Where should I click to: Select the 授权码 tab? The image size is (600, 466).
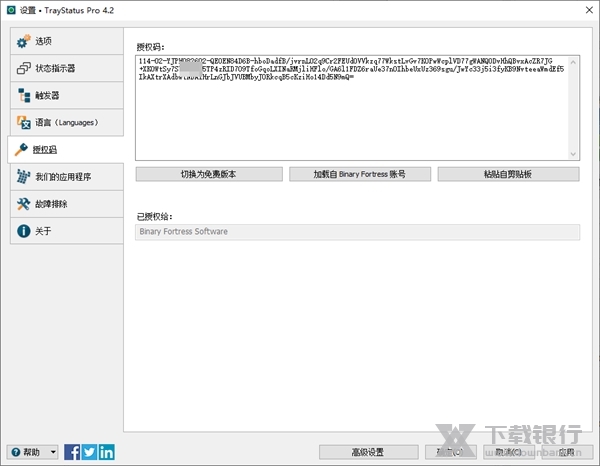click(66, 150)
